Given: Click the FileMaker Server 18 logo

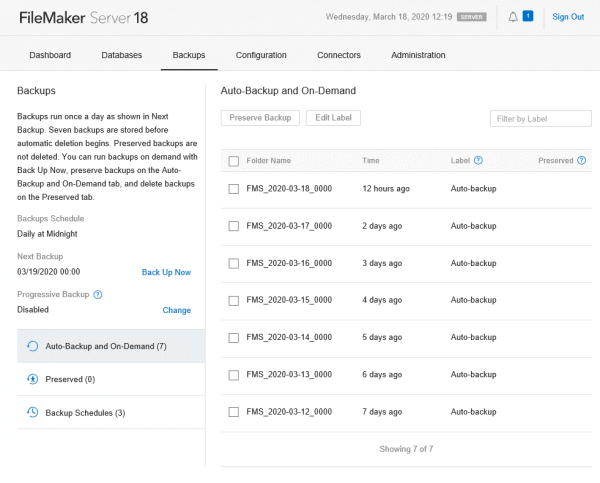Looking at the screenshot, I should 83,18.
